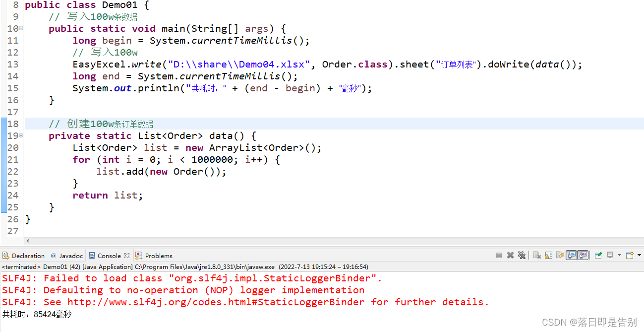Toggle show console on standard output change

tap(572, 255)
